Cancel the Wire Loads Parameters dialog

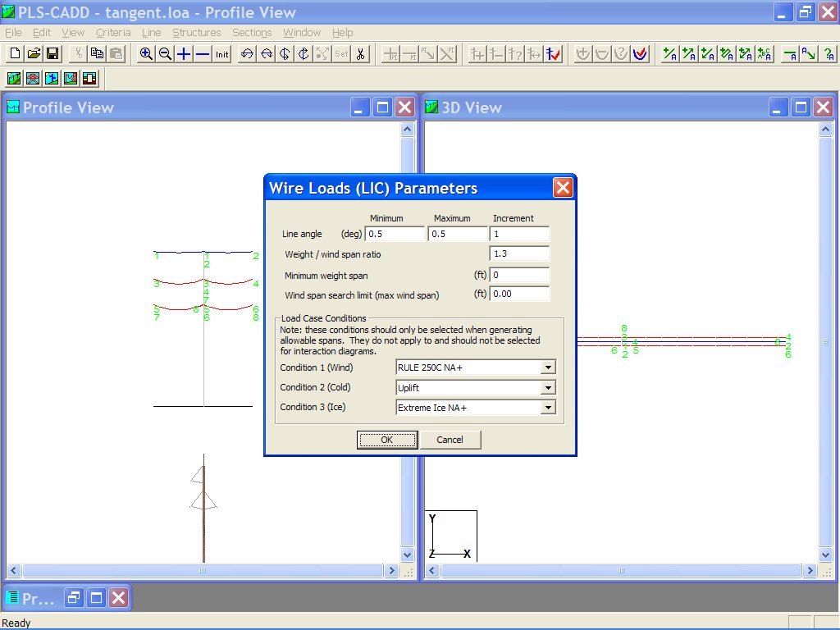450,440
